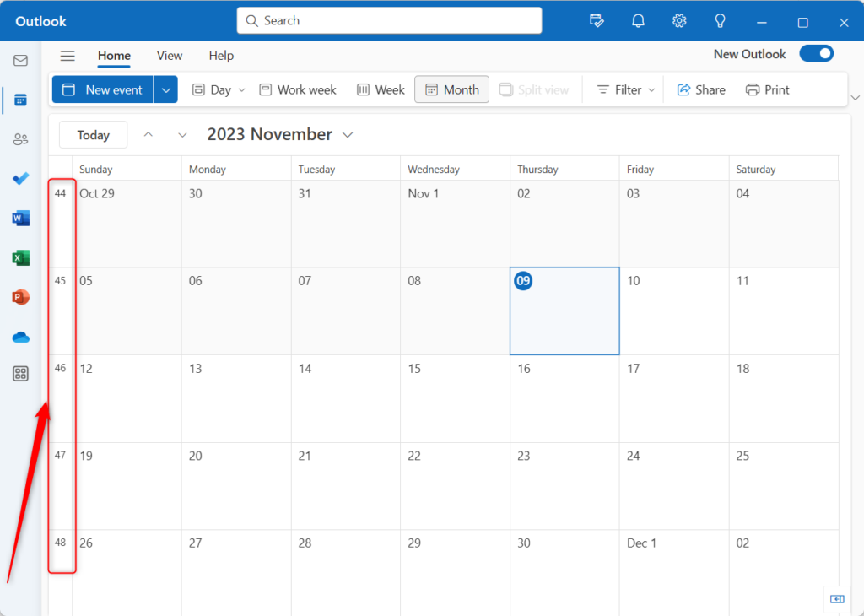This screenshot has width=864, height=616.
Task: Select the Calendar icon in sidebar
Action: 20,100
